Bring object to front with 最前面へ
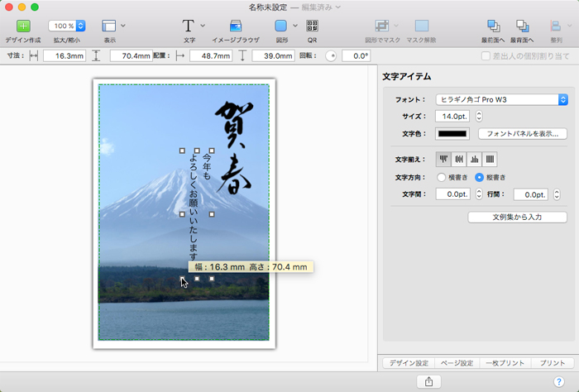Image resolution: width=579 pixels, height=392 pixels. pos(494,26)
